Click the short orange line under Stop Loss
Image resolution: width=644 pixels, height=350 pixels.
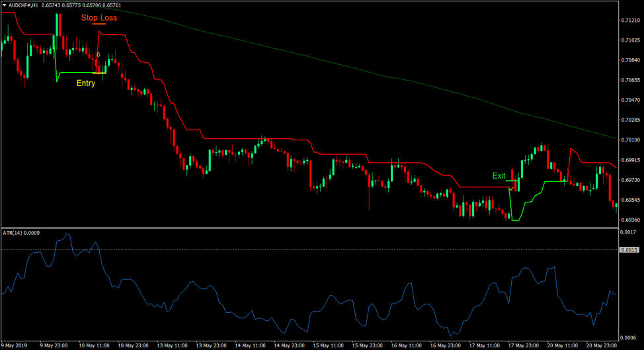tap(99, 24)
